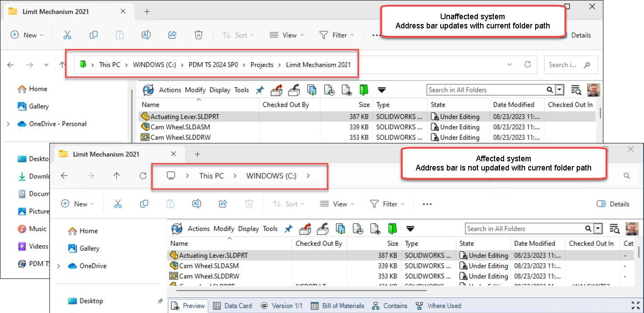This screenshot has height=313, width=644.
Task: Toggle the Details pane in the front window
Action: click(613, 204)
